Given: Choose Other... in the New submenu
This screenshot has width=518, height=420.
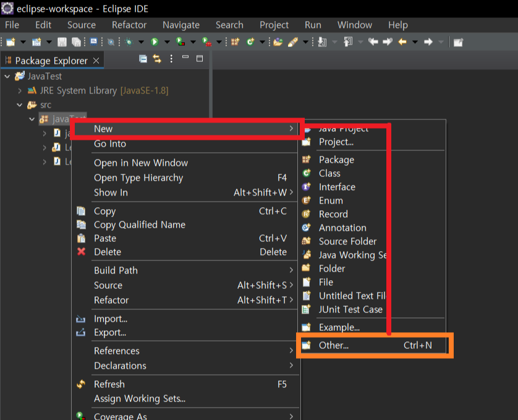Looking at the screenshot, I should tap(373, 346).
